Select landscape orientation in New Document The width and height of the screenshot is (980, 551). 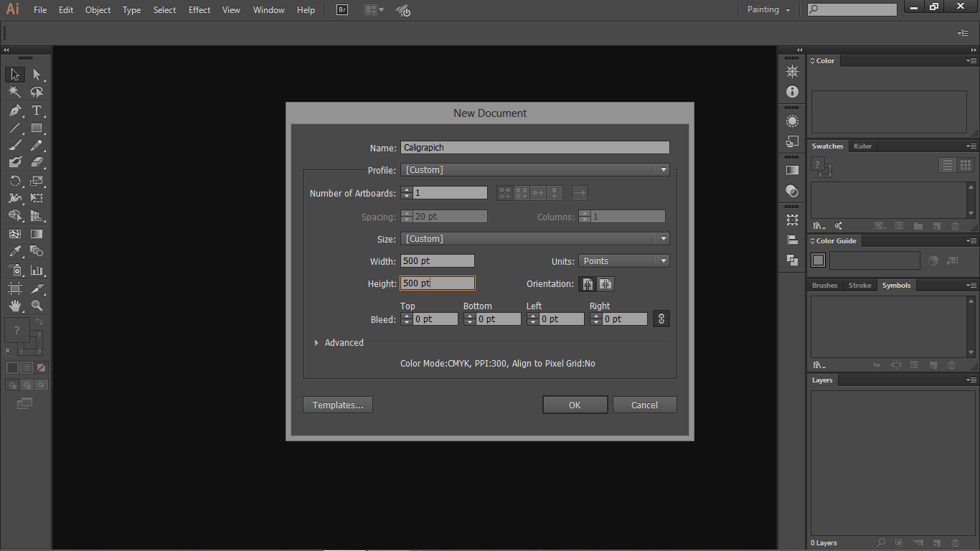coord(606,284)
